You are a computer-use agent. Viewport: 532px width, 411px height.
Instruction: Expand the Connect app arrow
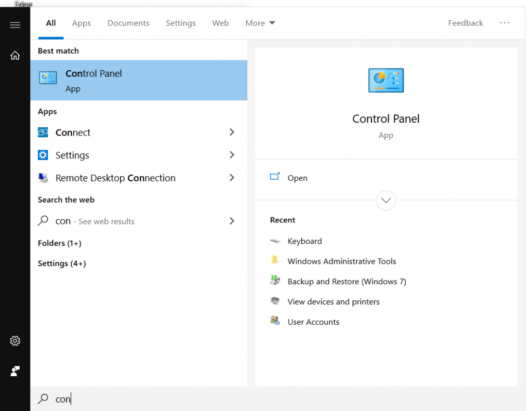click(232, 132)
